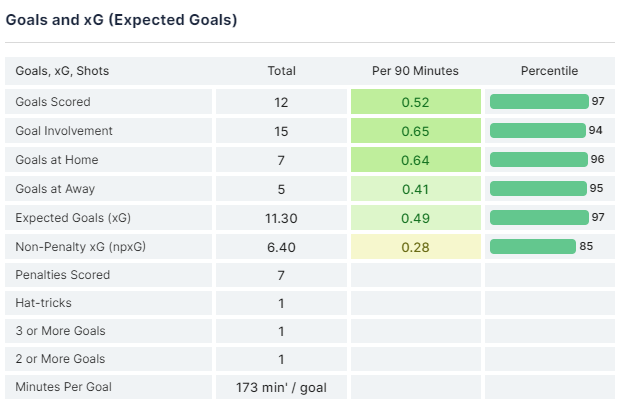
Task: Click the 0.41 Goals at Away cell
Action: point(415,189)
